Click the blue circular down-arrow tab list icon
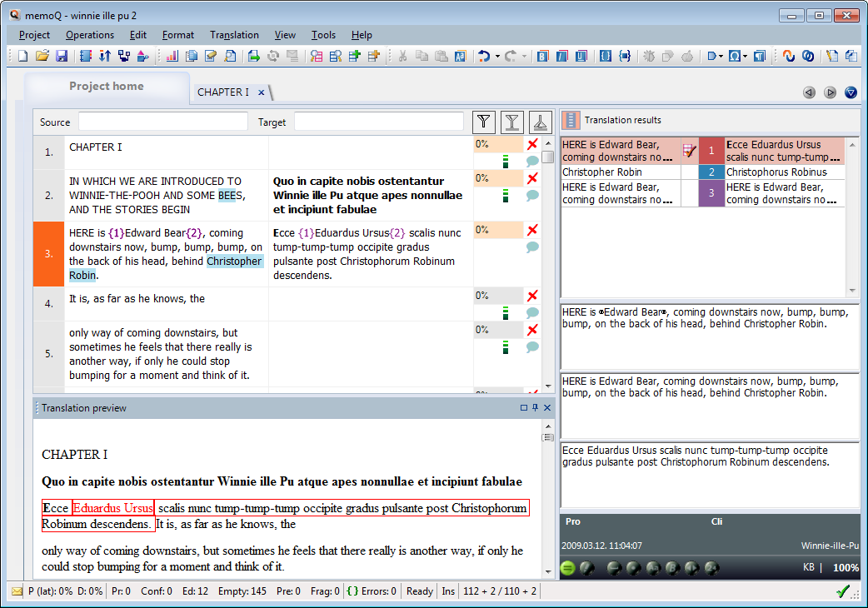 click(851, 92)
